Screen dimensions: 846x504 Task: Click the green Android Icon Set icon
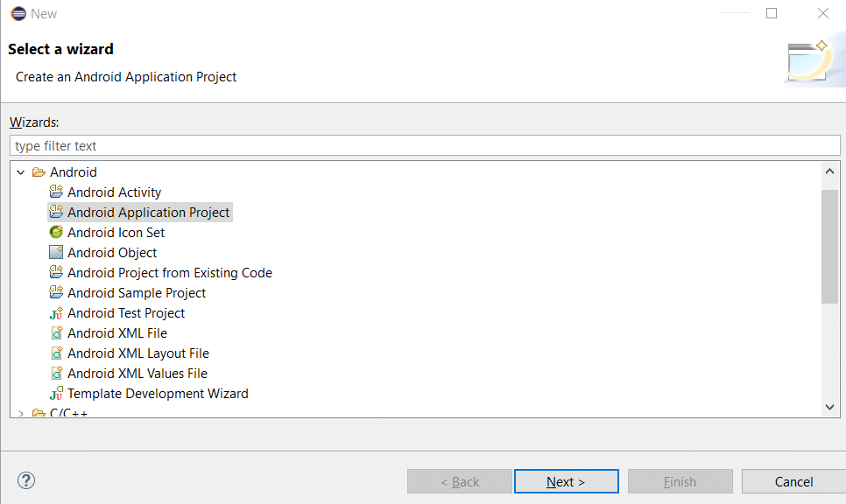tap(56, 232)
